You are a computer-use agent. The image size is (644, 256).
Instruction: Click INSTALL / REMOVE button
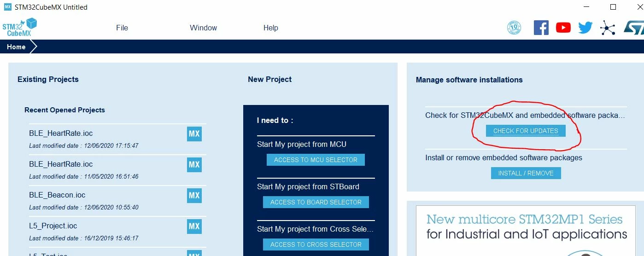(x=526, y=173)
